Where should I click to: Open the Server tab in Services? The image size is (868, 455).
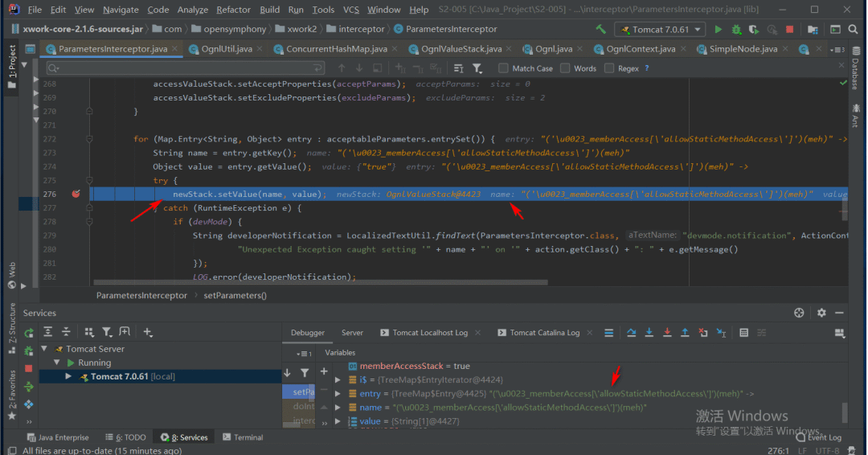pos(352,333)
